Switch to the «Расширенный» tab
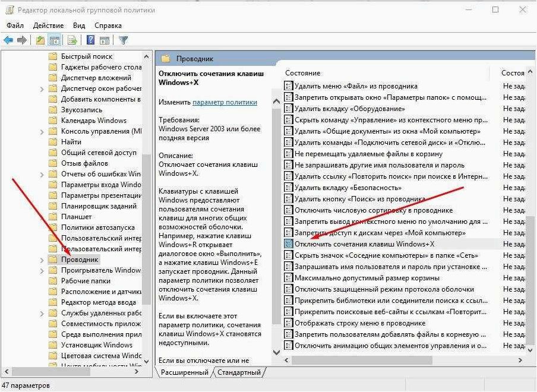This screenshot has height=392, width=537. 185,372
